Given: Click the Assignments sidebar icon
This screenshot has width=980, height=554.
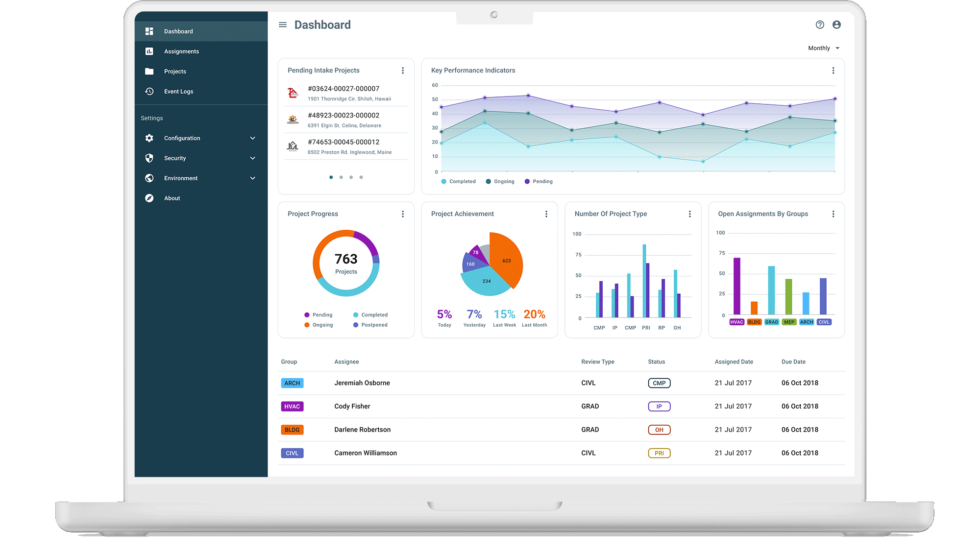Looking at the screenshot, I should pos(149,51).
